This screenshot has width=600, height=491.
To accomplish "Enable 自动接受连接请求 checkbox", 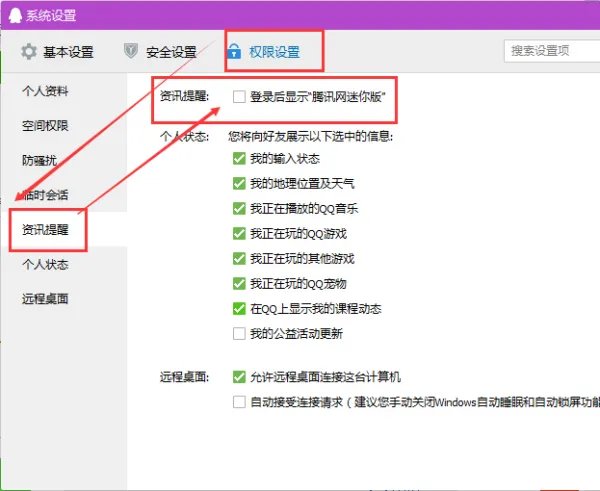I will point(239,402).
